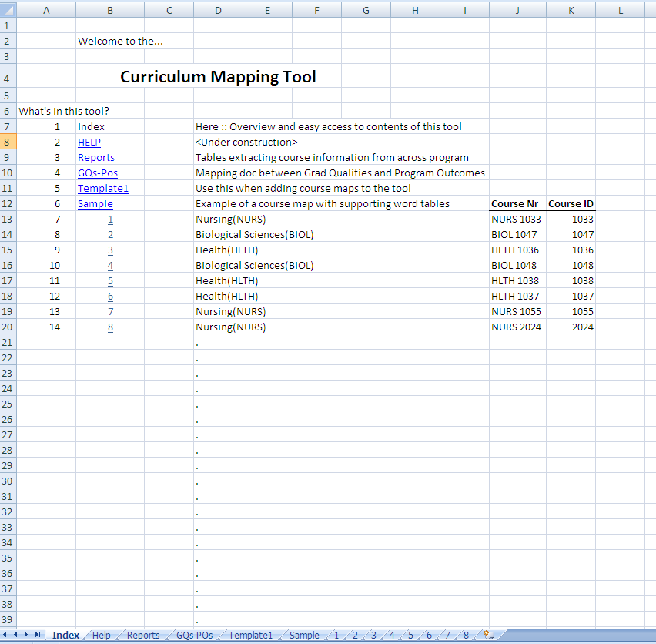Click previous sheet navigation arrow
This screenshot has width=656, height=644.
(x=16, y=636)
